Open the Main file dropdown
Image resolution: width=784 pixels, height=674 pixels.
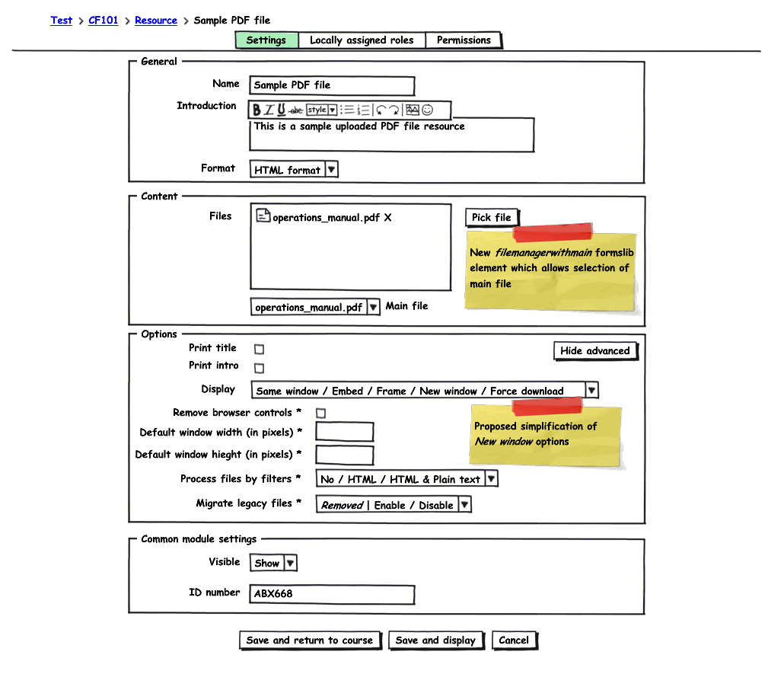pos(315,307)
